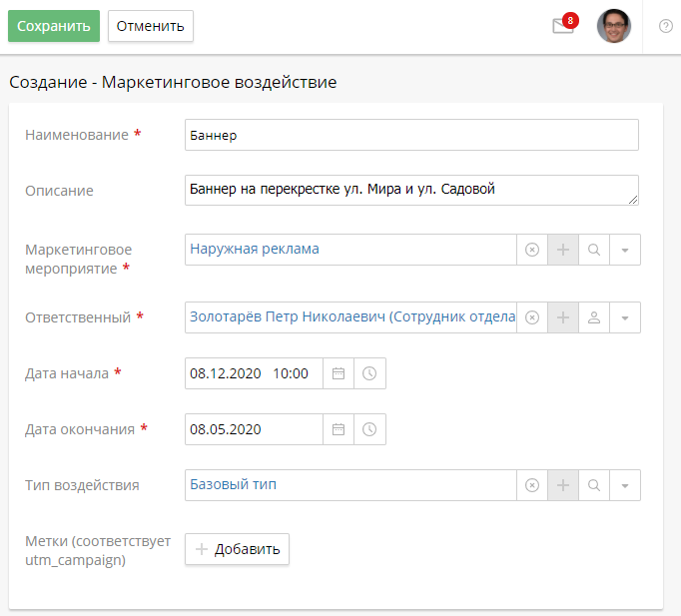
Task: Focus the Наименование input with Баннер
Action: tap(411, 135)
